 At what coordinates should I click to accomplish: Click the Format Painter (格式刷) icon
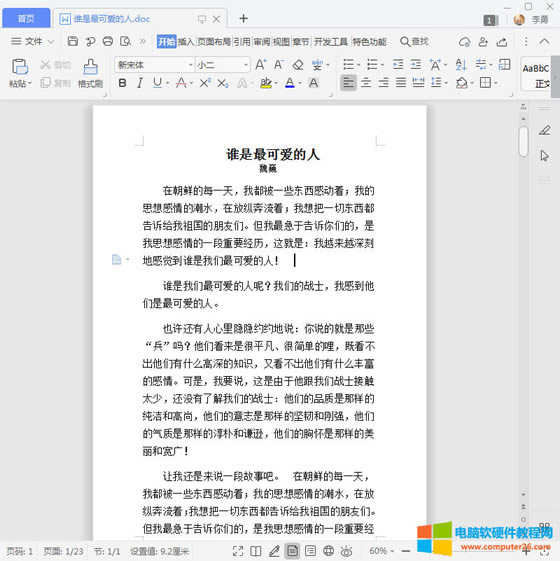pos(90,67)
